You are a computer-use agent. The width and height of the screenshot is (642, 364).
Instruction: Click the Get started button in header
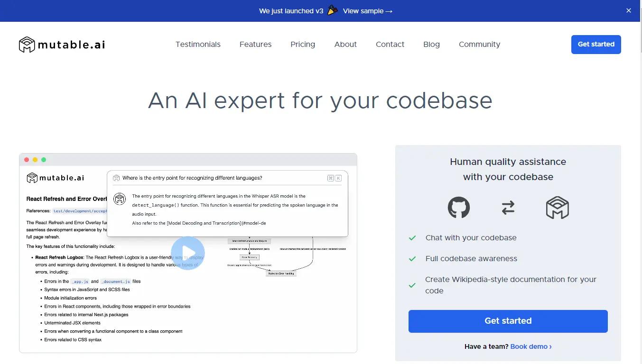[x=596, y=44]
